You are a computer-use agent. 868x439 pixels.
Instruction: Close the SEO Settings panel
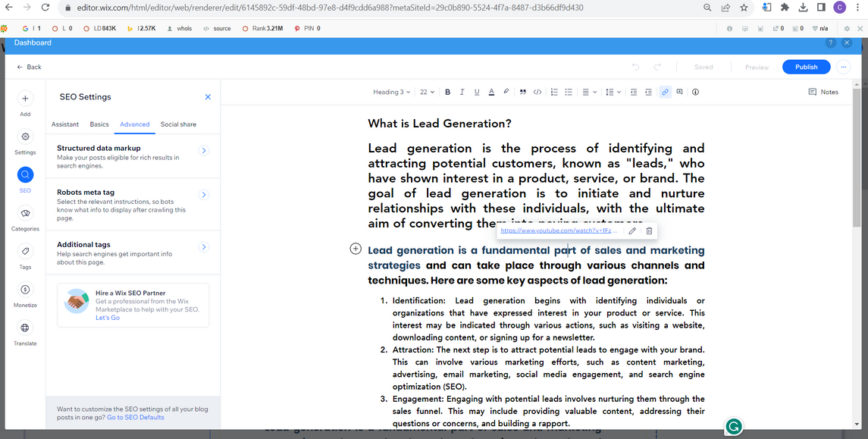[208, 97]
